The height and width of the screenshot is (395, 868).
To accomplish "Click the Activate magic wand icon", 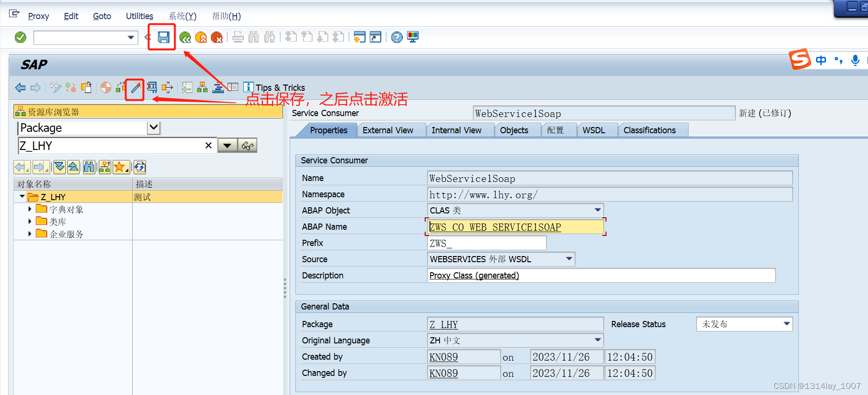I will pos(136,87).
